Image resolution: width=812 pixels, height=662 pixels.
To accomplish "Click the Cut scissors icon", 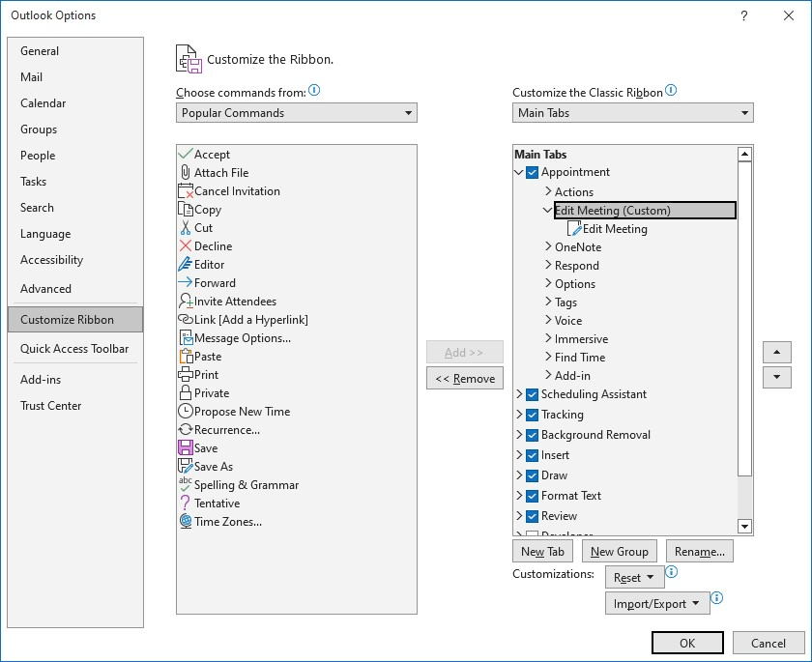I will 186,228.
